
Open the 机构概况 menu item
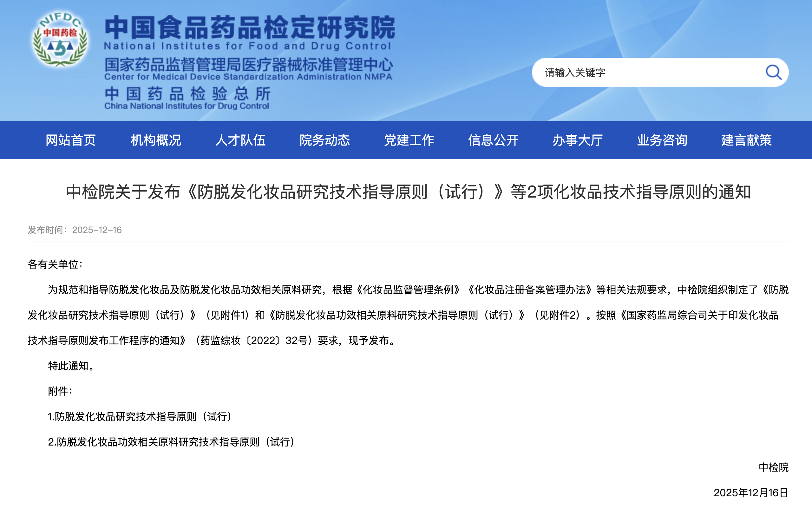pyautogui.click(x=156, y=140)
